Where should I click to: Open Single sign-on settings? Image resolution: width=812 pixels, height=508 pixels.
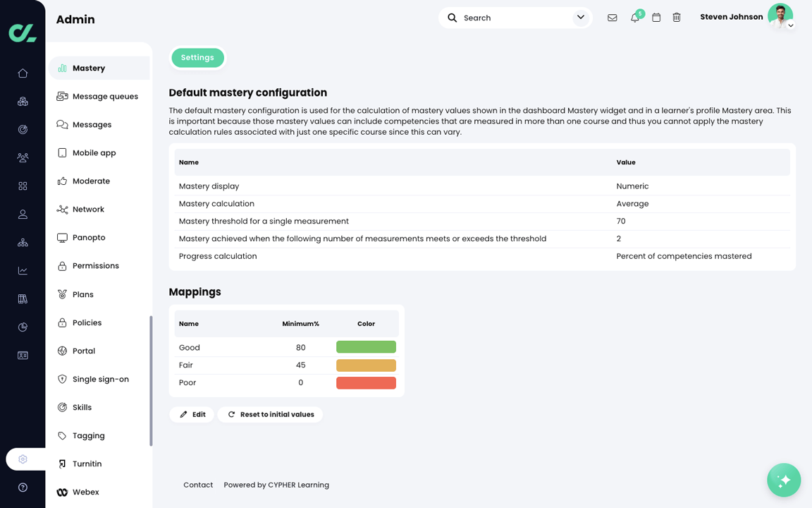coord(101,379)
